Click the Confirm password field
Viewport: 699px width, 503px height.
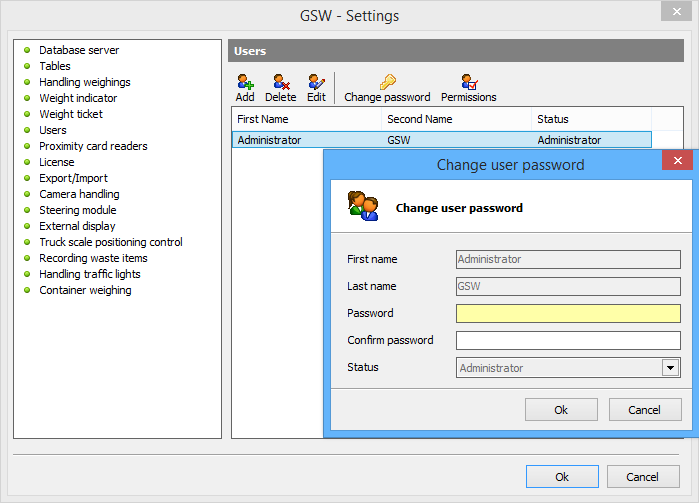568,341
